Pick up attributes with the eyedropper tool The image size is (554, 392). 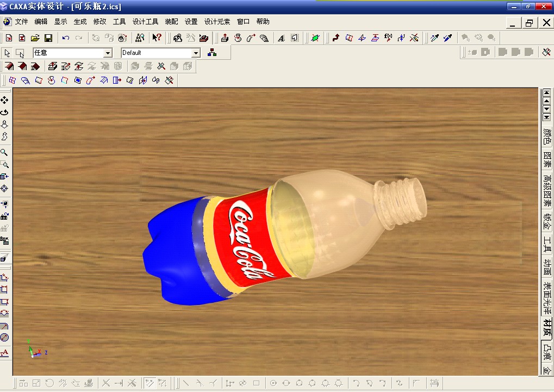(x=434, y=38)
